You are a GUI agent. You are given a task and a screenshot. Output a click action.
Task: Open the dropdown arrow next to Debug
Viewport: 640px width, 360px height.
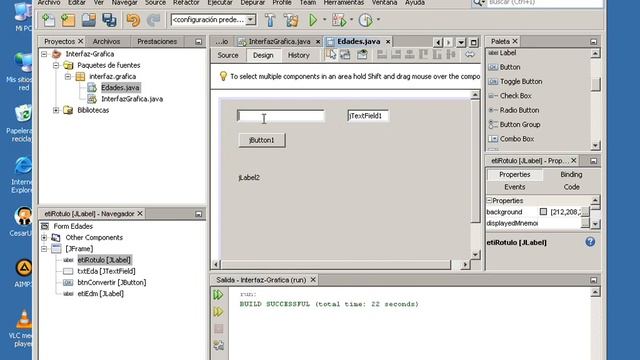point(351,20)
